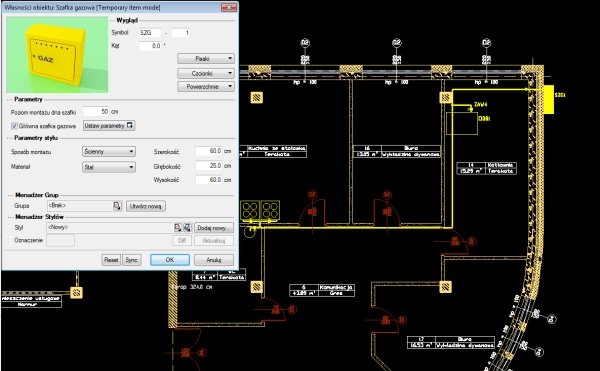Screen dimensions: 600x371
Task: Click the hatched column marker near Kuchnia room
Action: (x=257, y=98)
